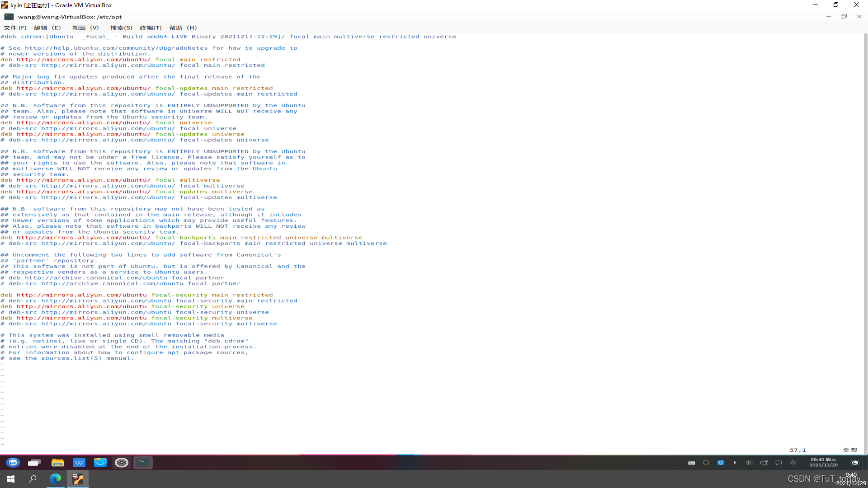The height and width of the screenshot is (488, 868).
Task: Open the WPS office icon in Kylin taskbar
Action: (79, 462)
